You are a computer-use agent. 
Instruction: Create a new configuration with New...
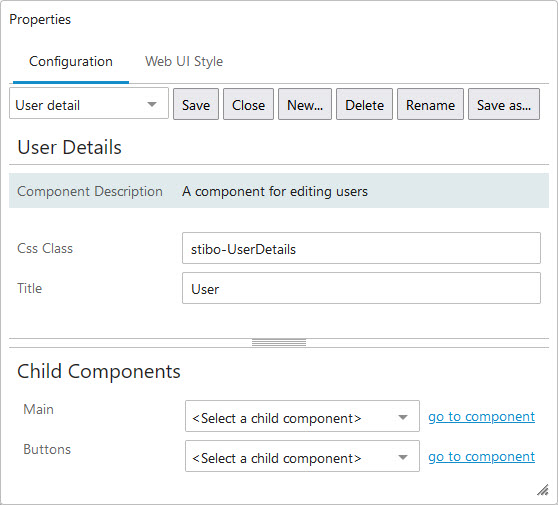coord(305,104)
